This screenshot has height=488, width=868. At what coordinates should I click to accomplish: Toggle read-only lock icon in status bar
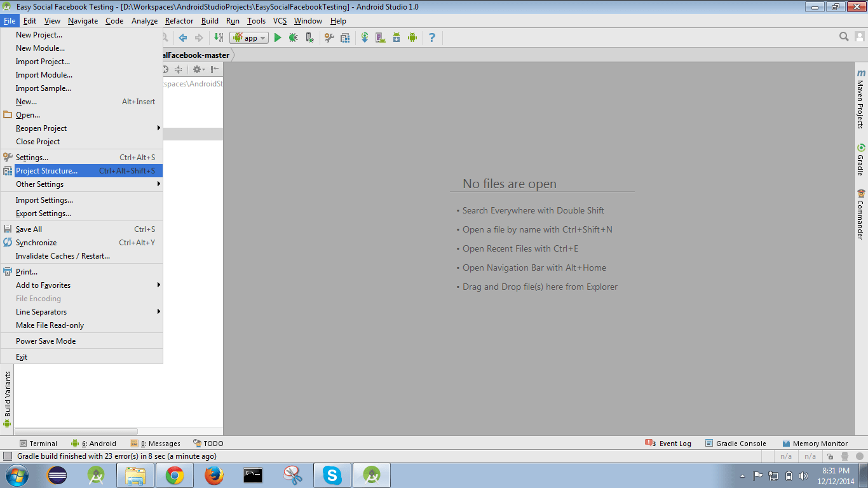point(830,456)
